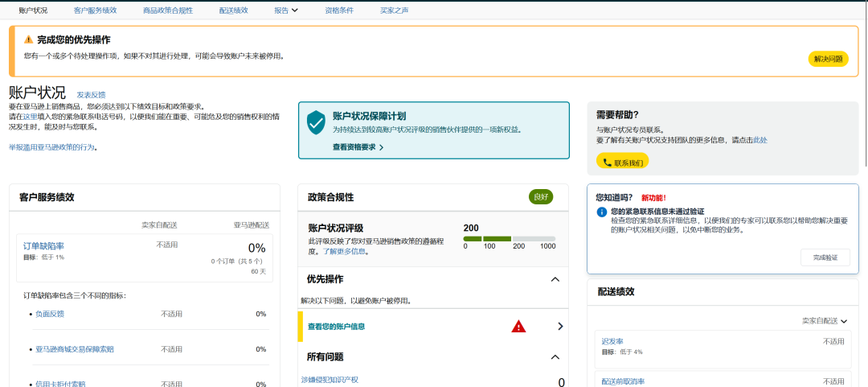Click the 完成验证 button

[825, 257]
